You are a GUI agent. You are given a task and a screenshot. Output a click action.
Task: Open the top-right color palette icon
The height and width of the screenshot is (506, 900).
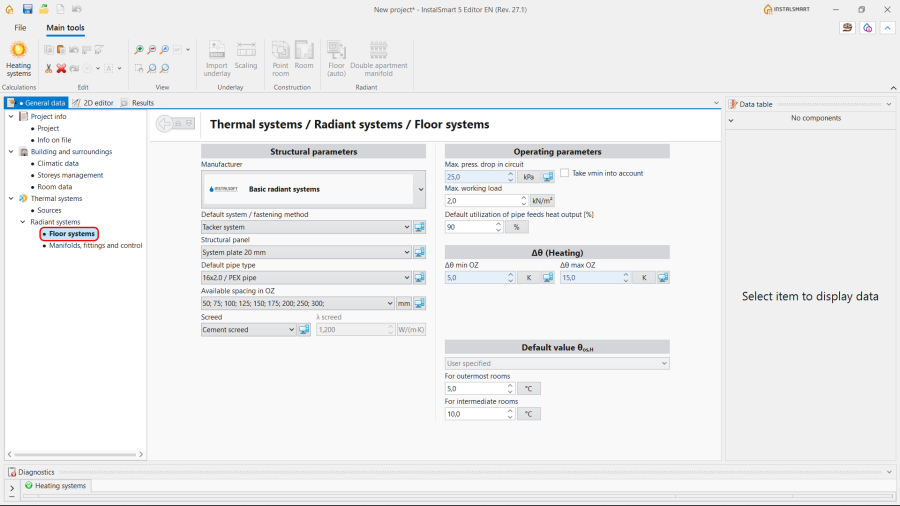click(867, 28)
